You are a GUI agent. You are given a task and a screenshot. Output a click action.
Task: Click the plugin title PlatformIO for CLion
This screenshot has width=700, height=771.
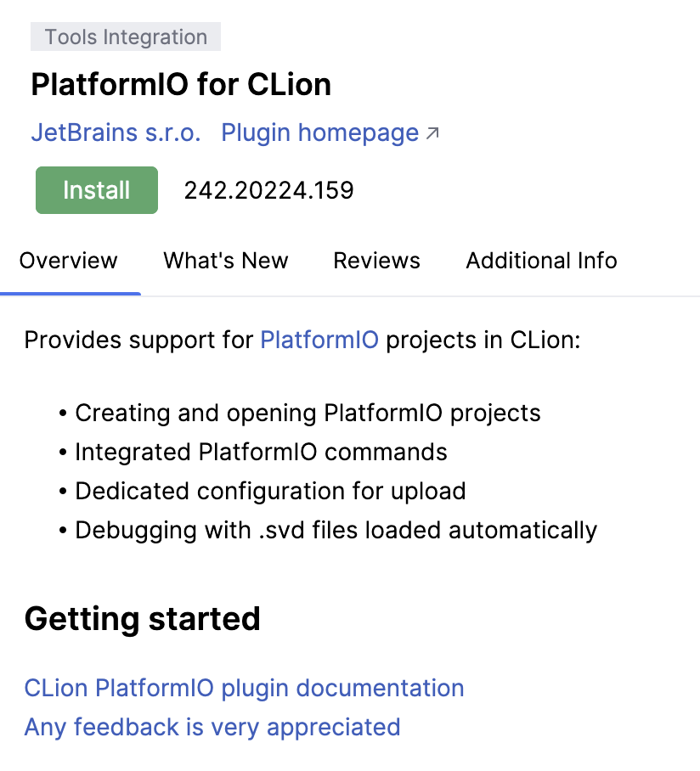click(x=181, y=84)
